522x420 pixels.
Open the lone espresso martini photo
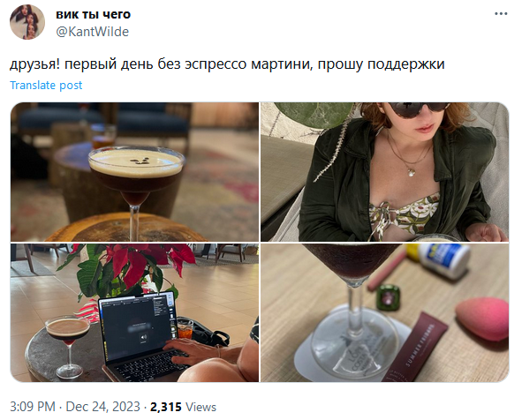point(134,172)
